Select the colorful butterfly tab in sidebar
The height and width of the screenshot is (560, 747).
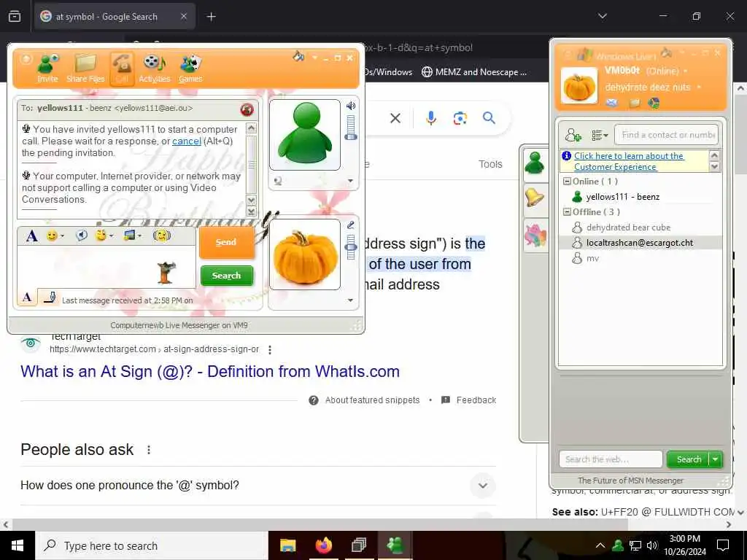pyautogui.click(x=535, y=236)
